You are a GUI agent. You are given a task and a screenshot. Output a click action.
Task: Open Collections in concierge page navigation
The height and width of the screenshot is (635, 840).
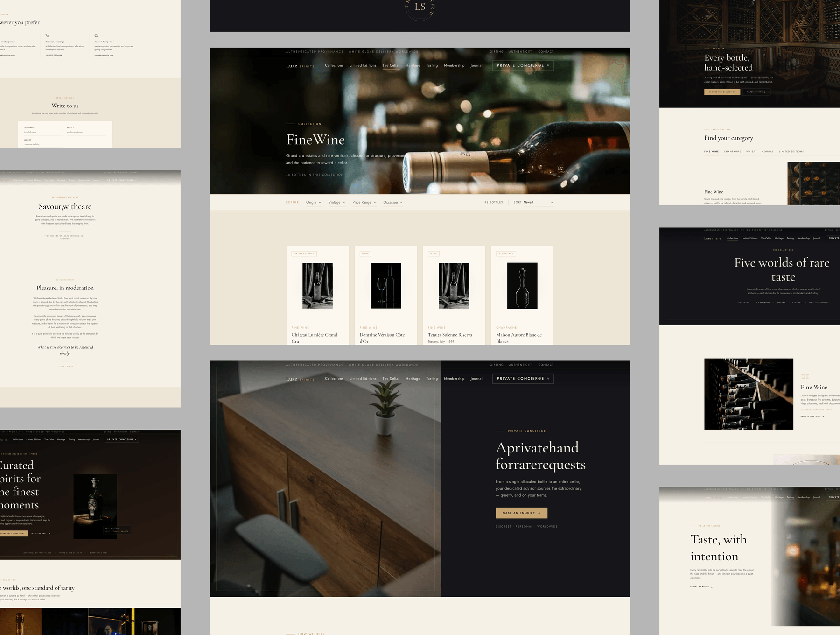pyautogui.click(x=334, y=379)
